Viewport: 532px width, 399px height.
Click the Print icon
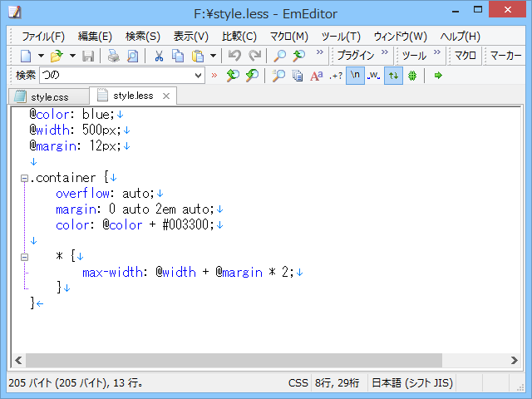[113, 56]
